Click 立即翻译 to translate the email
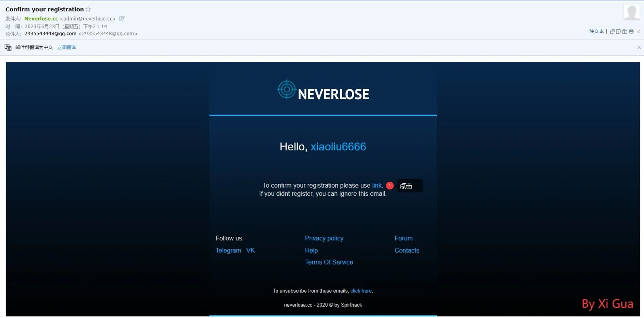This screenshot has height=318, width=644. tap(66, 47)
